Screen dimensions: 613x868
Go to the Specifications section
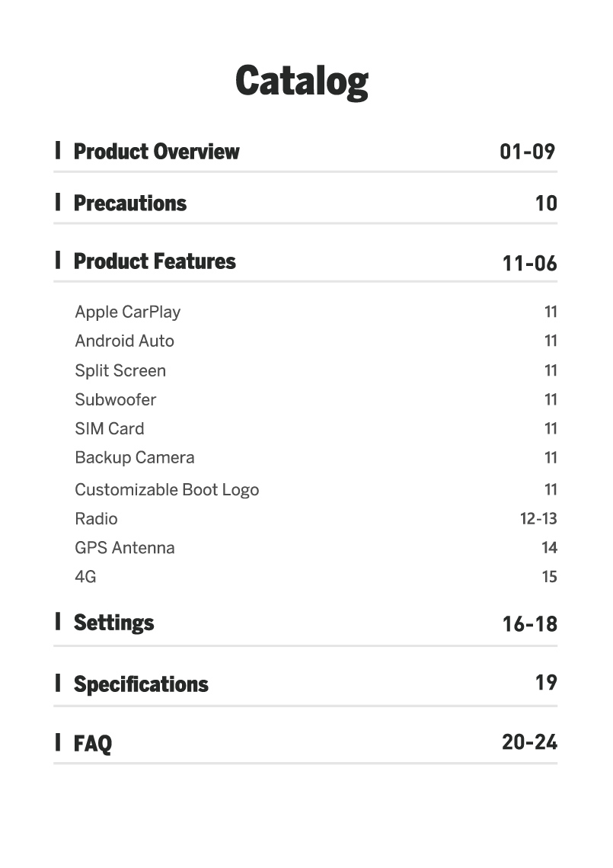click(141, 684)
